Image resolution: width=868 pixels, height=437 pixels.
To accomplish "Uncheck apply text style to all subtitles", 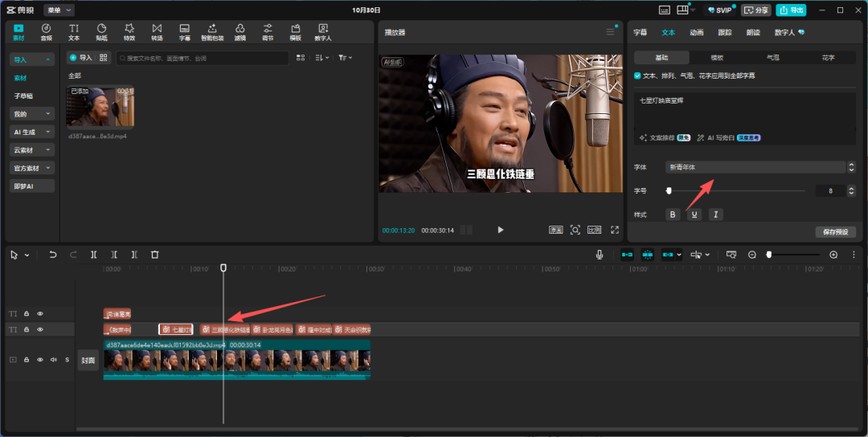I will tap(637, 76).
